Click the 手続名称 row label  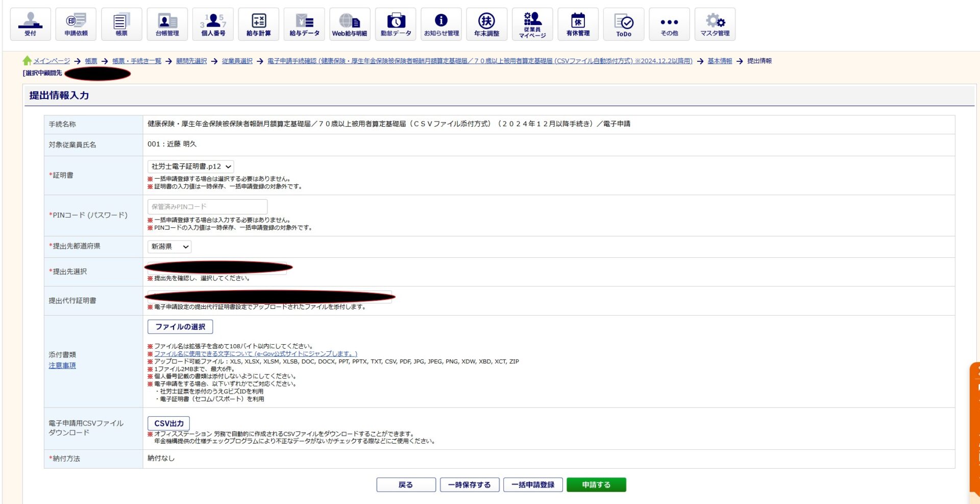click(x=62, y=125)
